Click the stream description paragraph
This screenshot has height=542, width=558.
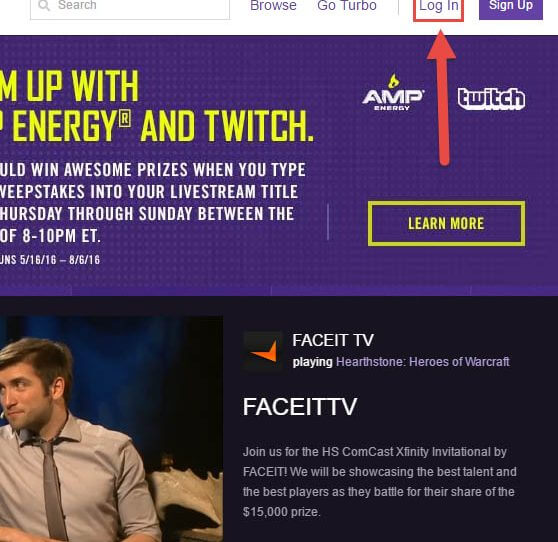click(379, 482)
